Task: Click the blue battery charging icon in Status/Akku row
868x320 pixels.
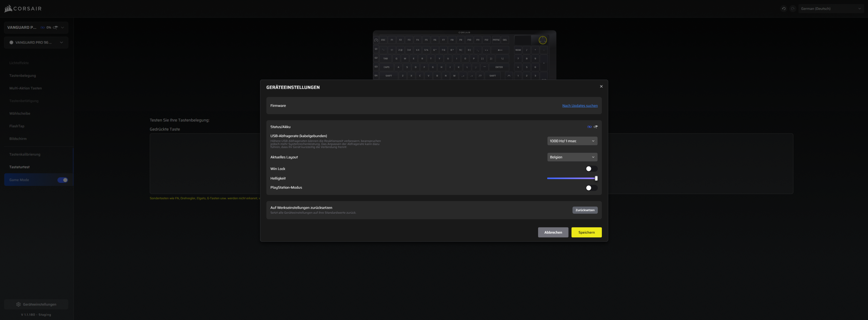Action: click(589, 127)
